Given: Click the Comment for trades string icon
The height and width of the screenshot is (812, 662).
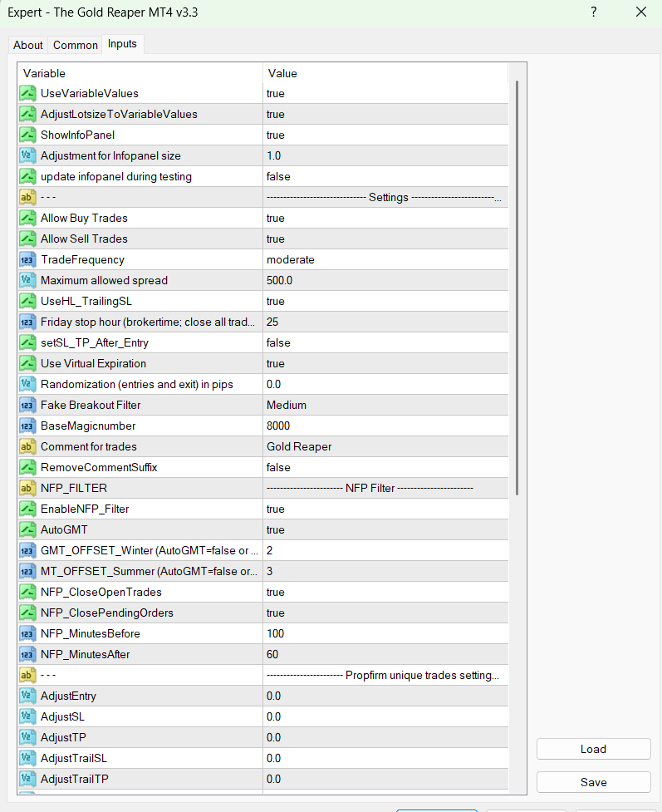Looking at the screenshot, I should (x=27, y=446).
